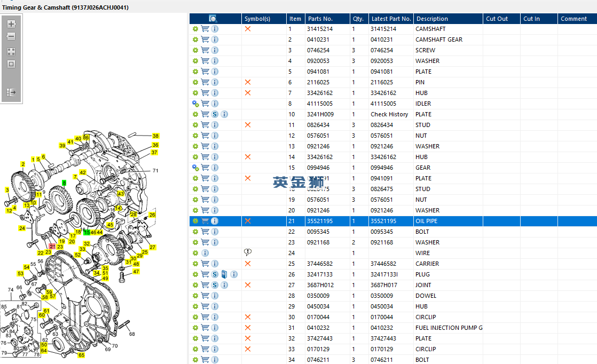Screen dimensions: 597x364
Task: Add FUEL INJECTION PUMP G item to cart
Action: click(x=205, y=328)
